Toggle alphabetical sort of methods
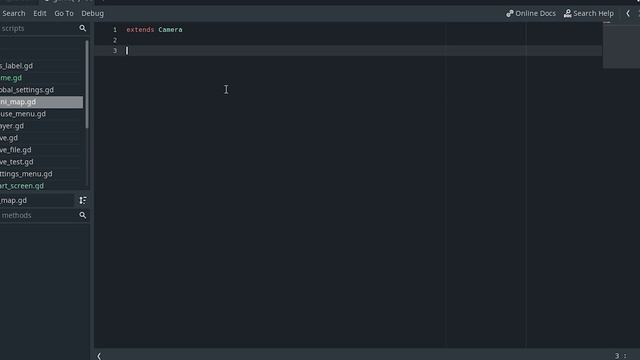 click(83, 200)
